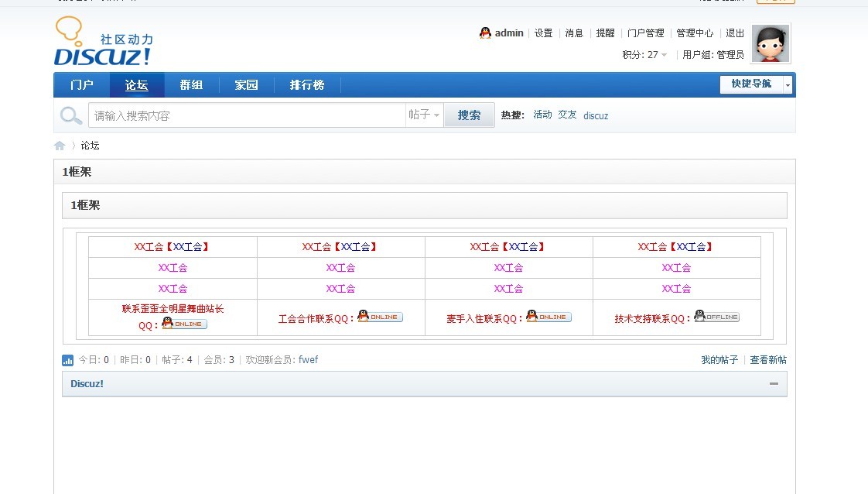Open 我的帖子 link
The height and width of the screenshot is (494, 868).
coord(719,360)
